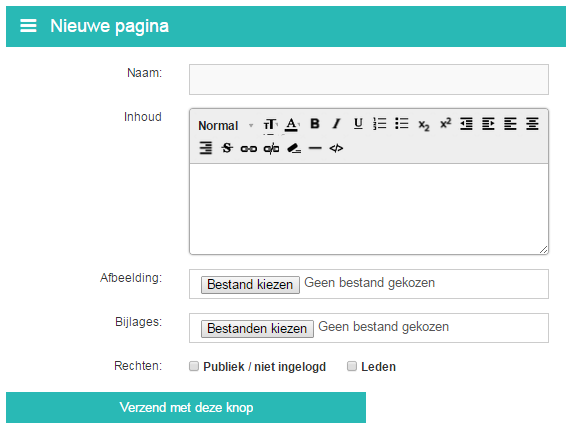Insert an ordered numbered list
This screenshot has width=566, height=433.
pyautogui.click(x=380, y=124)
